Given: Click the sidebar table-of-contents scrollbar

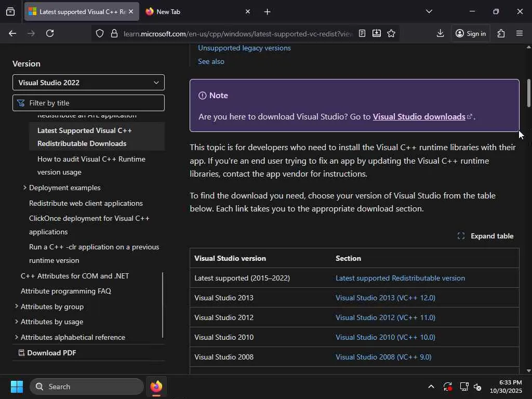Looking at the screenshot, I should pos(163,304).
